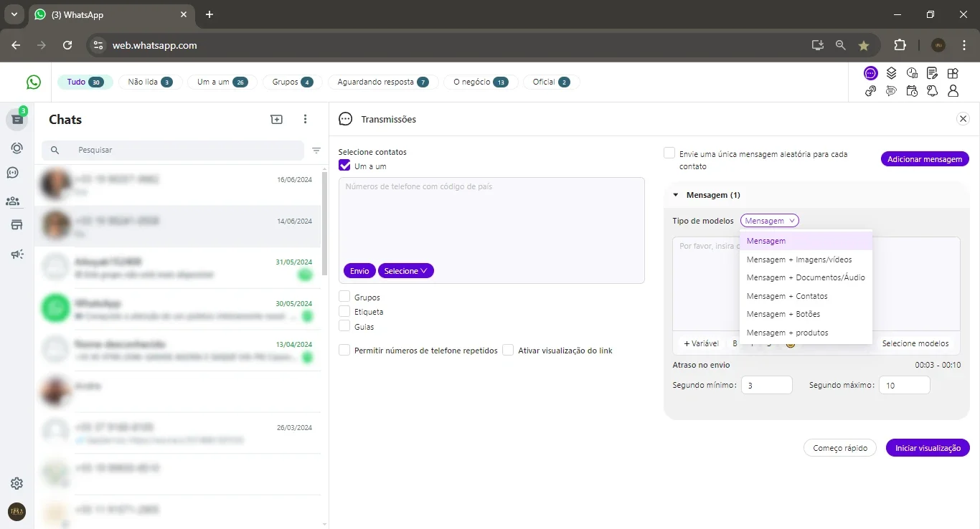Click the 'Segundo mínimo' input field

[766, 385]
